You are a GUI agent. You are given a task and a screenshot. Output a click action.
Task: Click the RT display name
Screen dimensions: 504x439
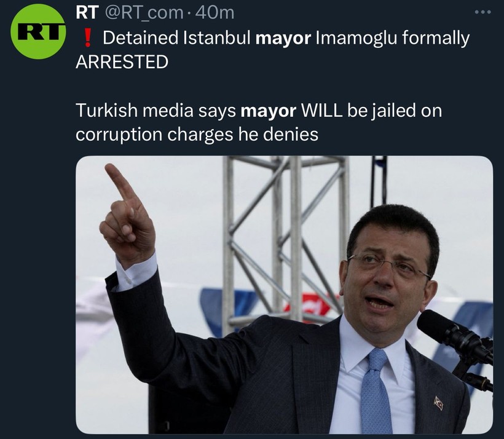click(87, 12)
